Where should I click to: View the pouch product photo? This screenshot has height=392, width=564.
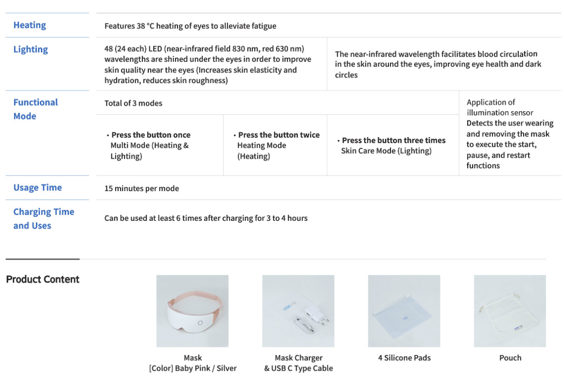click(x=509, y=311)
